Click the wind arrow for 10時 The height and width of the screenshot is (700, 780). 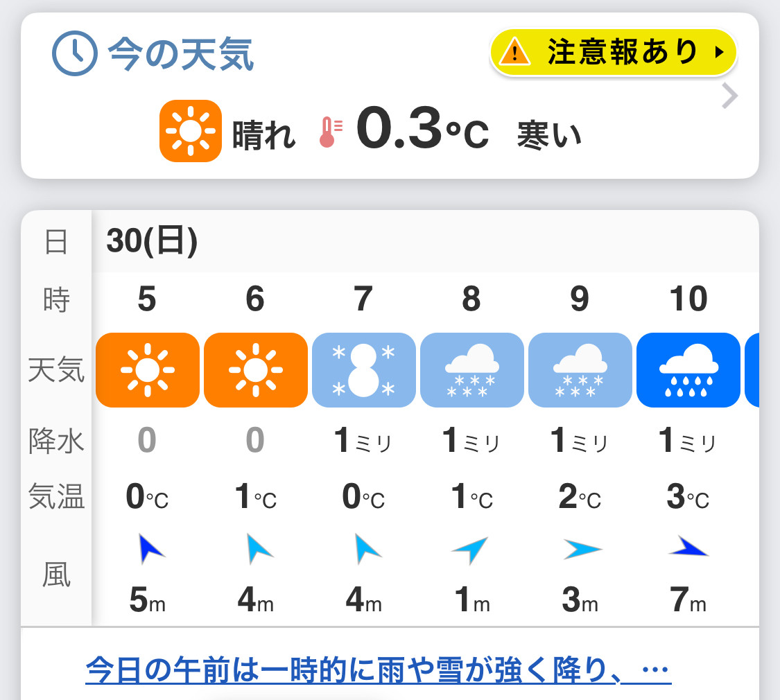[689, 546]
